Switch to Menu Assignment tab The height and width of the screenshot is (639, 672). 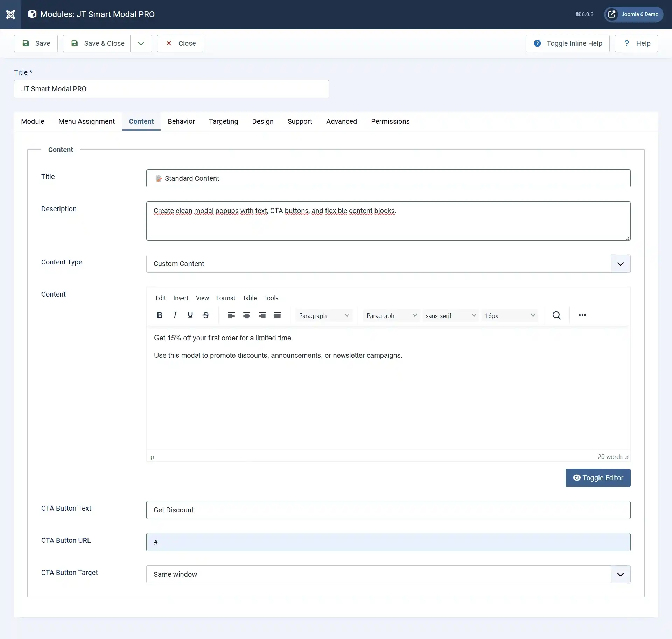tap(86, 121)
